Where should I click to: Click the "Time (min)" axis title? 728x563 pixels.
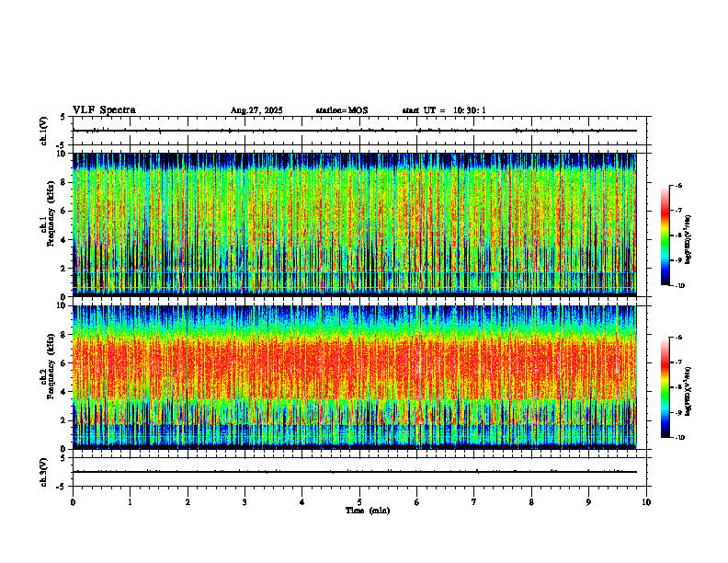point(368,511)
